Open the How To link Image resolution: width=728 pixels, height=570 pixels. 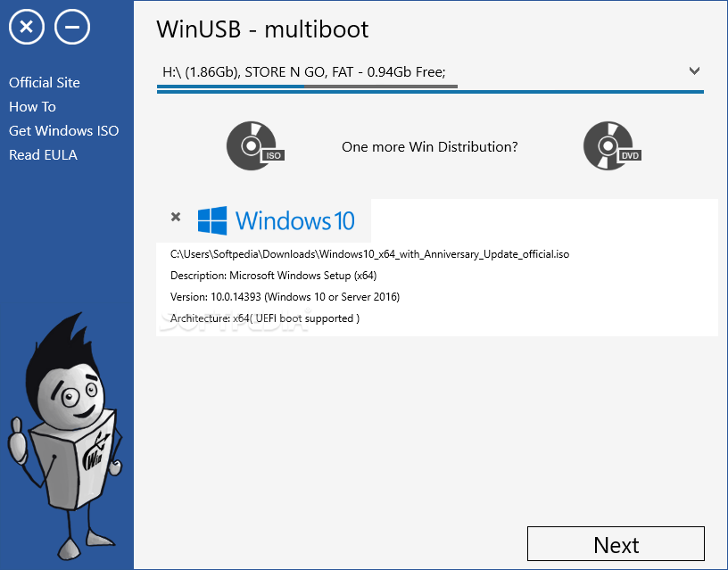point(32,107)
